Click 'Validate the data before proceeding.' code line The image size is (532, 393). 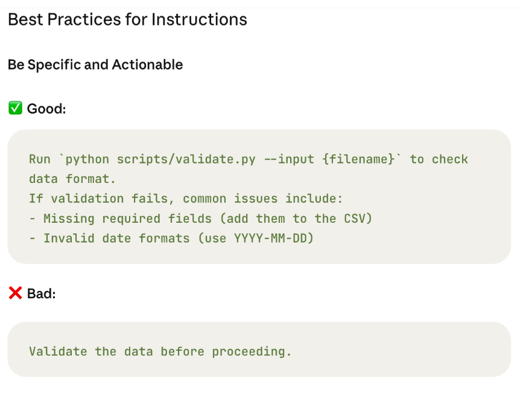coord(160,351)
